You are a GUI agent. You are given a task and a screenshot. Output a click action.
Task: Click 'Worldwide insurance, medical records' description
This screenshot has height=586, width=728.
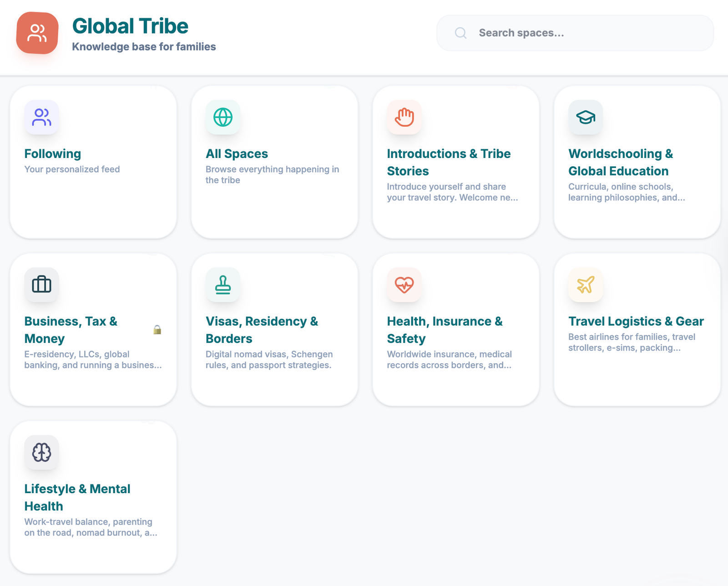450,360
